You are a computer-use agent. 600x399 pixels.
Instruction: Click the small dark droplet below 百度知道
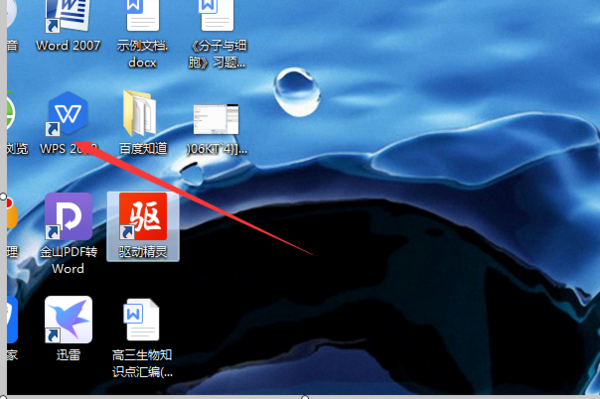pyautogui.click(x=191, y=173)
